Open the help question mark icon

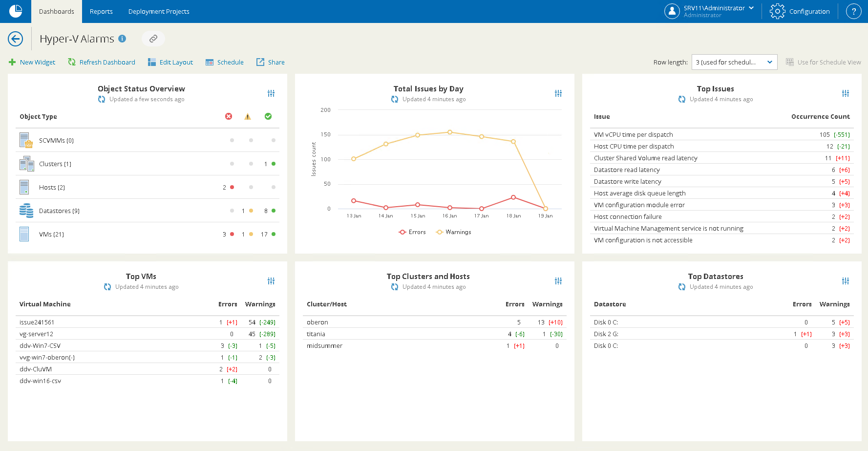tap(853, 11)
